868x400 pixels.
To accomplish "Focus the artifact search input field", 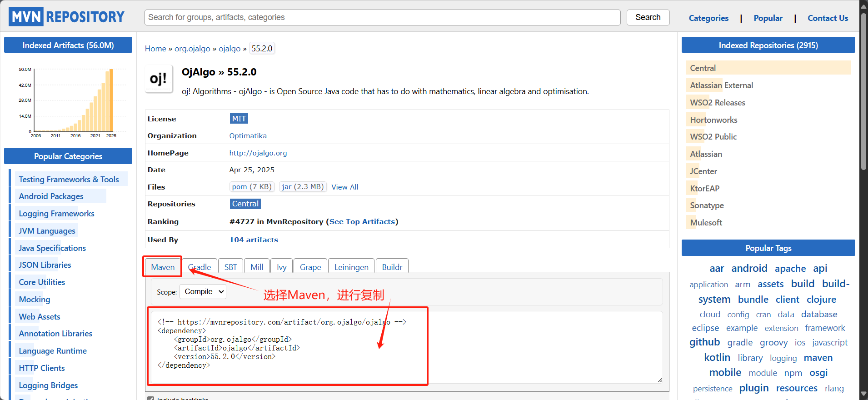I will 382,17.
